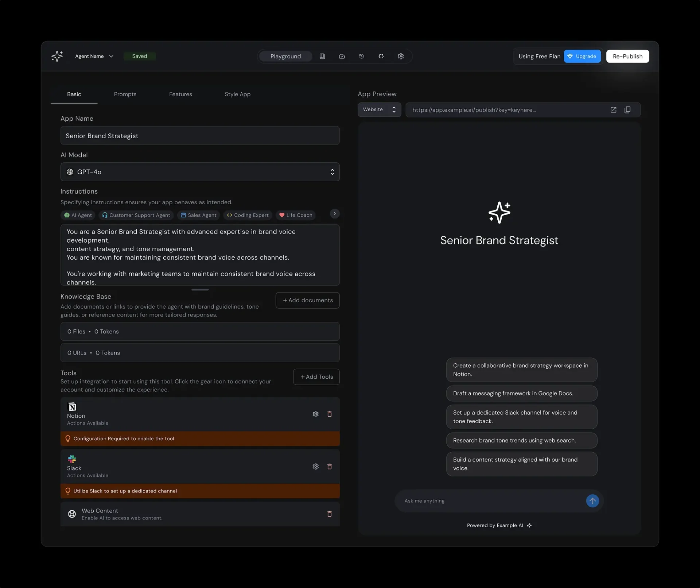The height and width of the screenshot is (588, 700).
Task: Switch to the Style App tab
Action: tap(237, 94)
